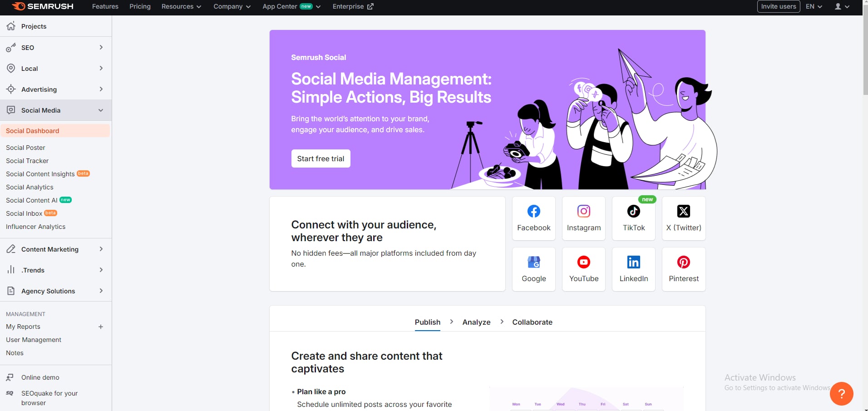
Task: Open the user profile account menu
Action: coord(842,6)
